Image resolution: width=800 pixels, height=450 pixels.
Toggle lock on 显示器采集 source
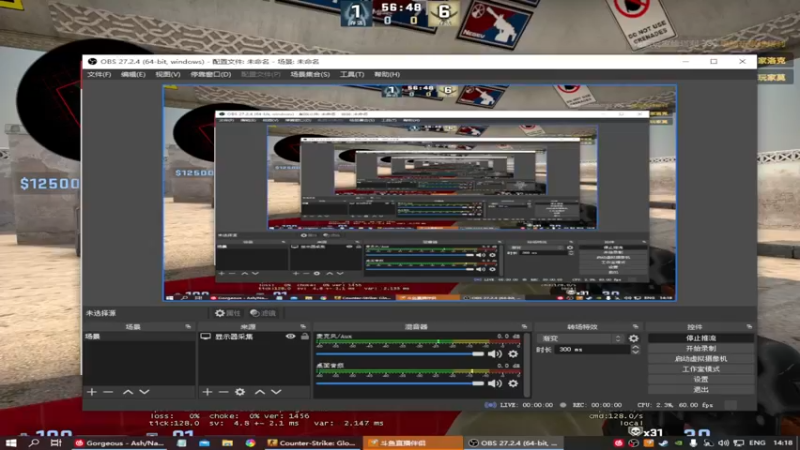click(305, 337)
